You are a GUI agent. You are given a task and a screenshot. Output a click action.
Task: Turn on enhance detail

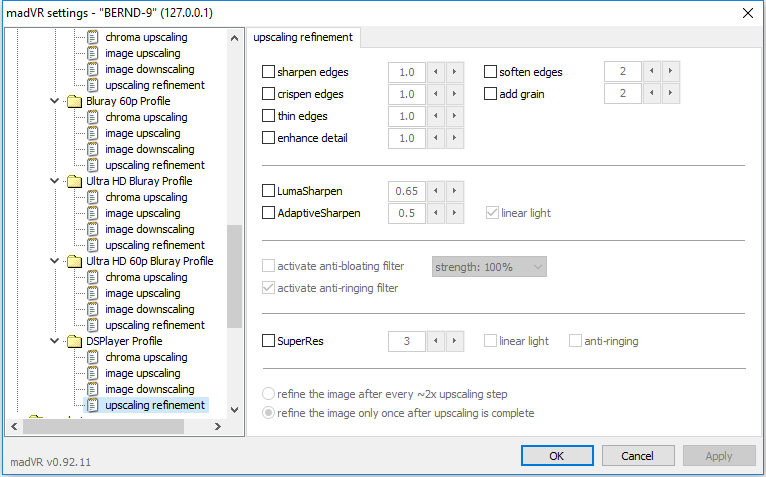point(268,138)
